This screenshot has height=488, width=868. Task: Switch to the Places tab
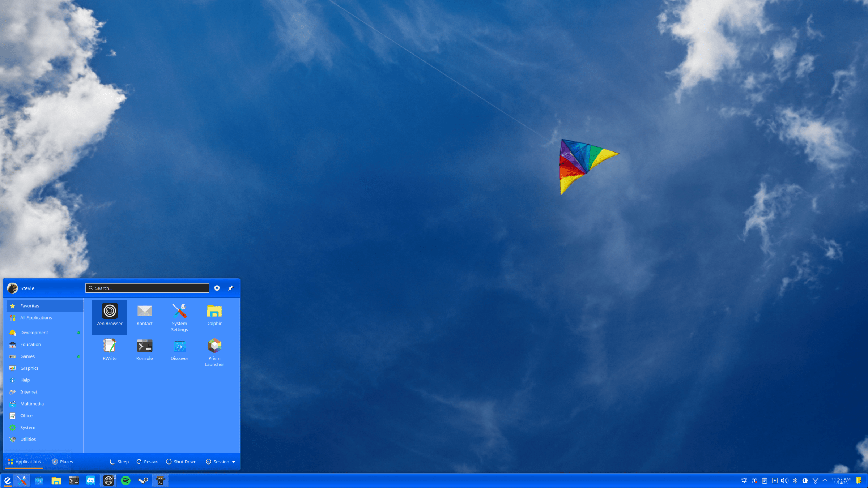[63, 462]
